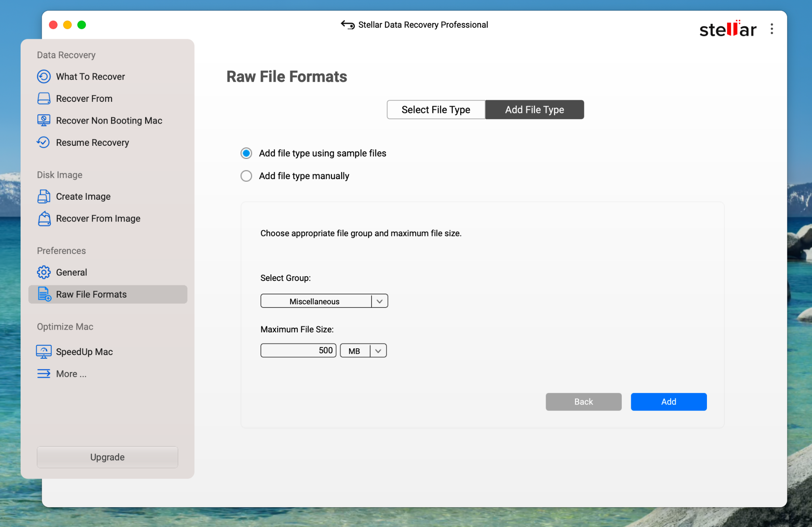
Task: Click More ... in sidebar
Action: pyautogui.click(x=71, y=374)
